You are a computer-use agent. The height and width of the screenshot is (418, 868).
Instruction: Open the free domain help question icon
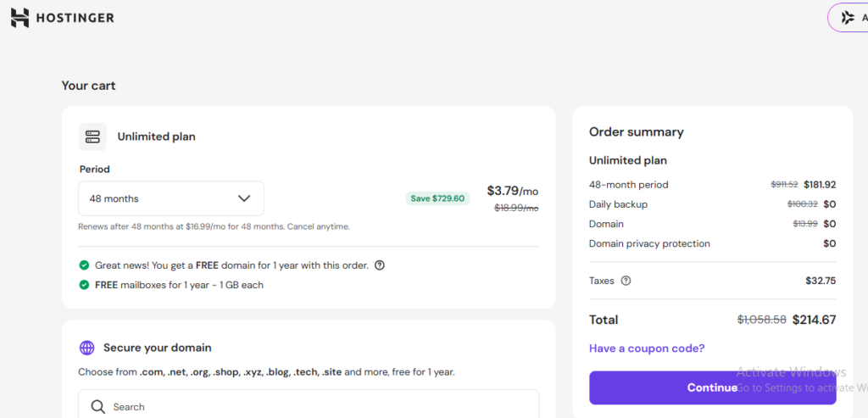pyautogui.click(x=379, y=265)
